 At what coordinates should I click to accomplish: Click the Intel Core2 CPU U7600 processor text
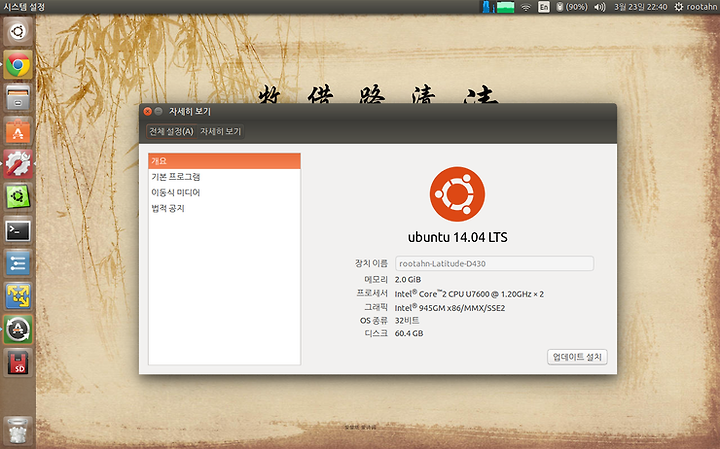[469, 294]
